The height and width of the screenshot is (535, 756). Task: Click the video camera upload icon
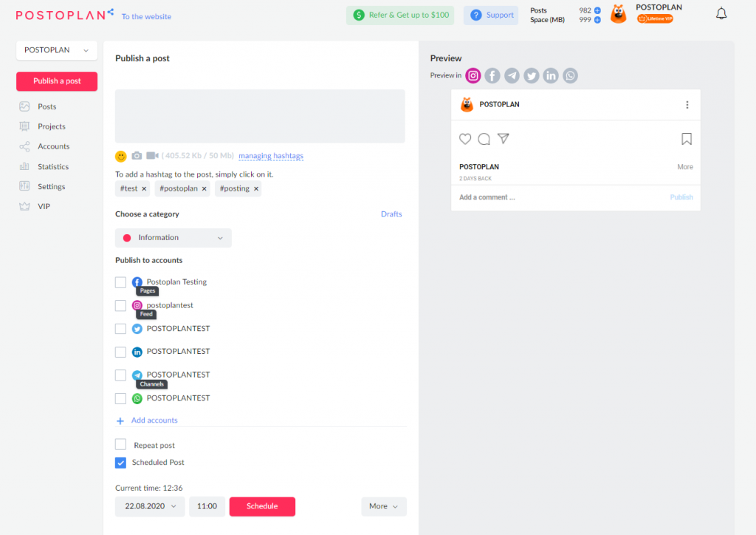point(152,156)
